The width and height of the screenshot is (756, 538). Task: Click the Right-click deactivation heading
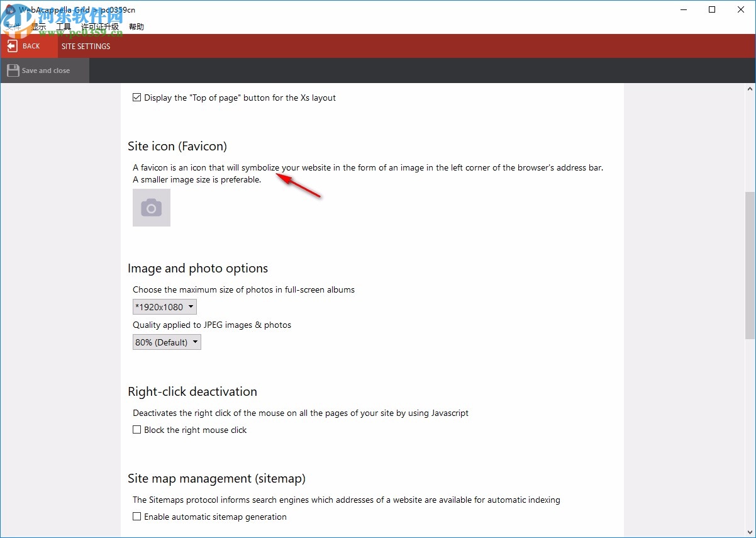coord(192,391)
